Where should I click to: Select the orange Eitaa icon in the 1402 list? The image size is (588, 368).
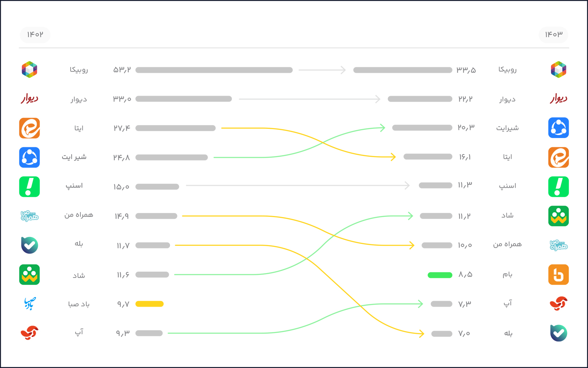coord(29,128)
